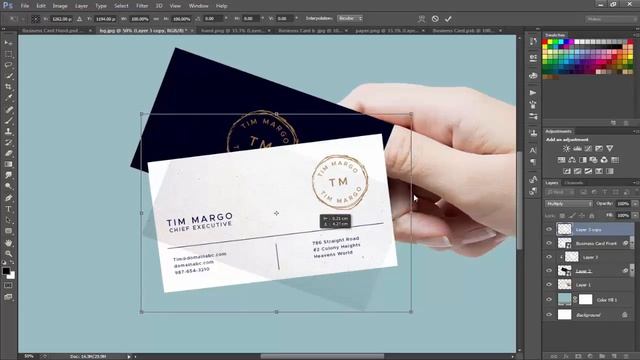Open workspace switcher dropdown

(x=610, y=19)
